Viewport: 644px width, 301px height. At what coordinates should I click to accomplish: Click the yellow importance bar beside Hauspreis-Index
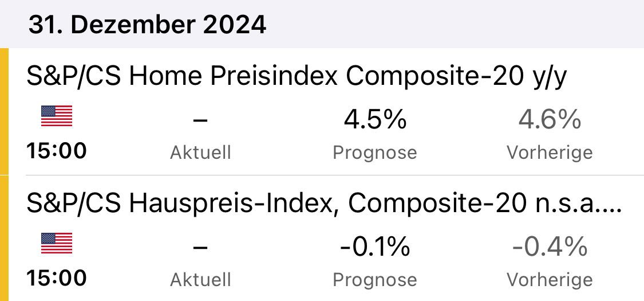click(x=4, y=238)
